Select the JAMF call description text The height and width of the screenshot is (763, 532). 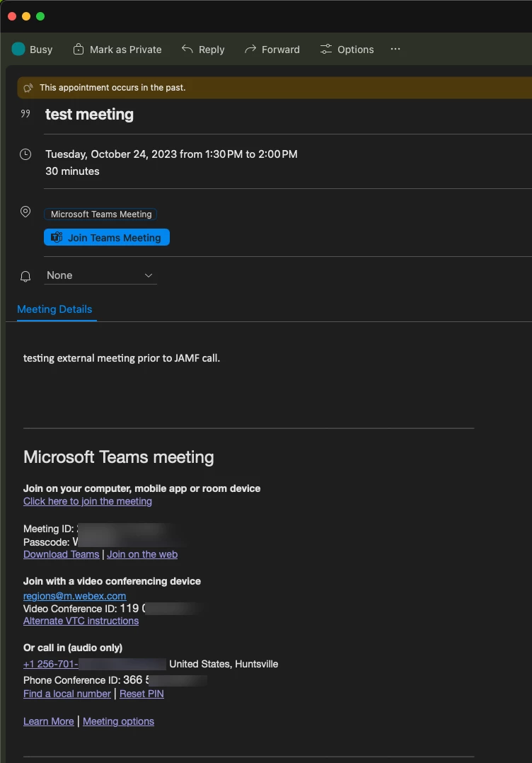click(122, 358)
